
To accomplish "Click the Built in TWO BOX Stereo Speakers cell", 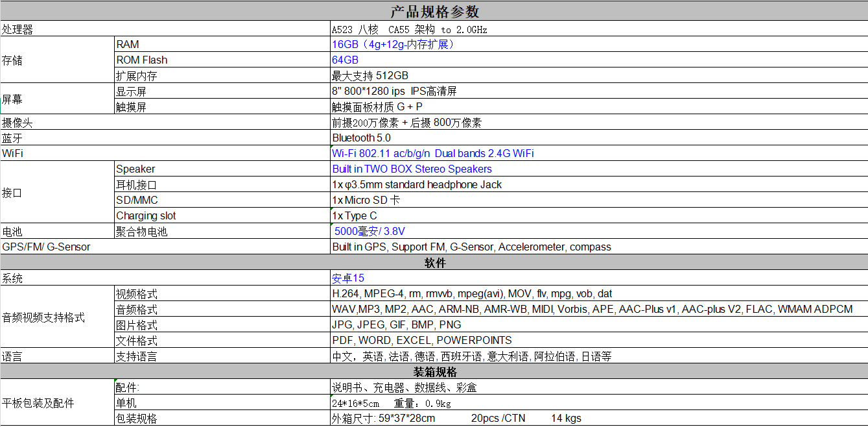I will [599, 169].
